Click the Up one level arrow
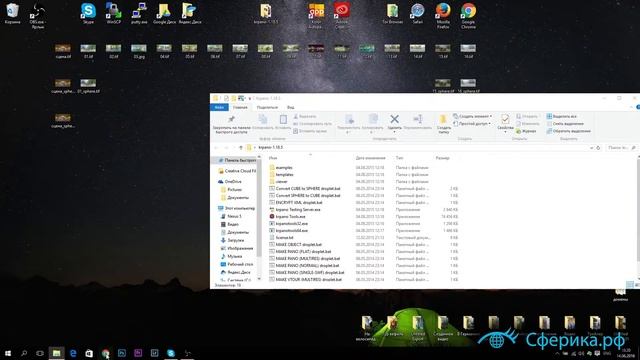 (241, 147)
